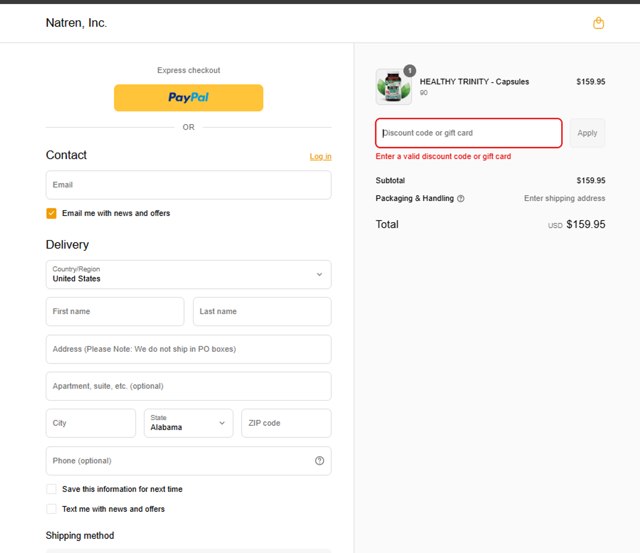
Task: Open the State dropdown showing Alabama
Action: click(x=189, y=423)
